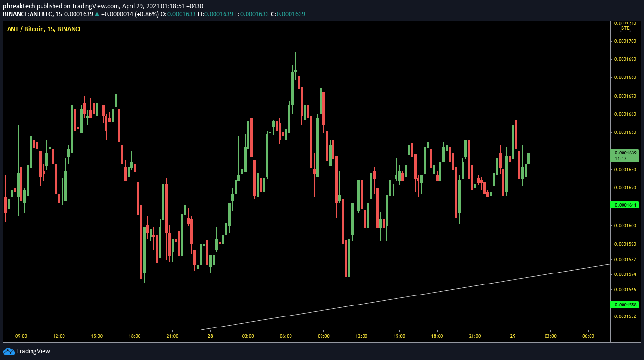This screenshot has width=644, height=360.
Task: Click the close value C:0.0001639
Action: pyautogui.click(x=288, y=14)
